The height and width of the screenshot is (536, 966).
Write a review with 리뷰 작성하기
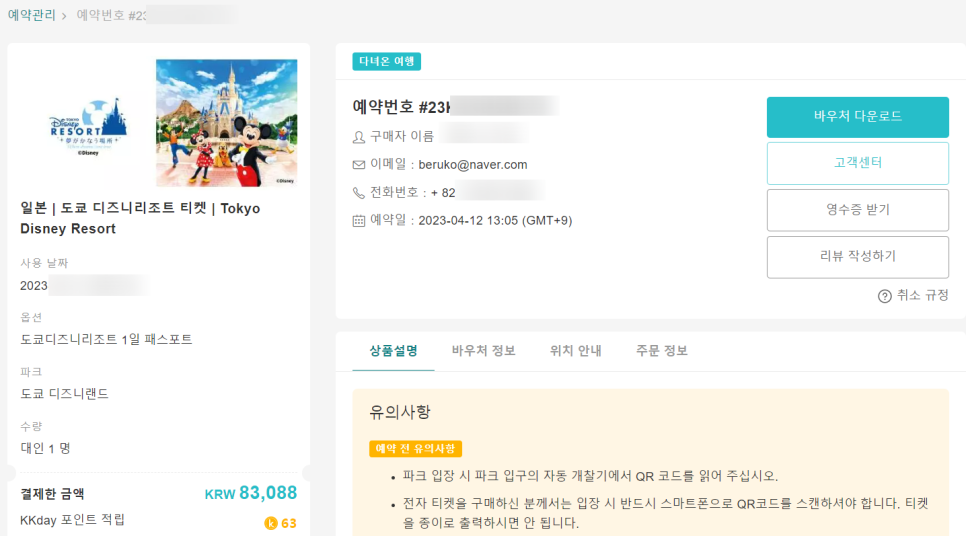(858, 257)
